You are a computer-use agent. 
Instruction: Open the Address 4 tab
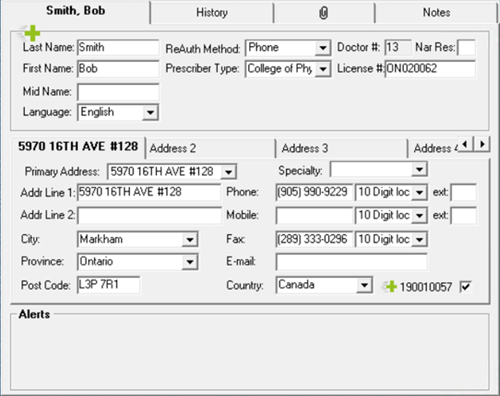click(433, 148)
